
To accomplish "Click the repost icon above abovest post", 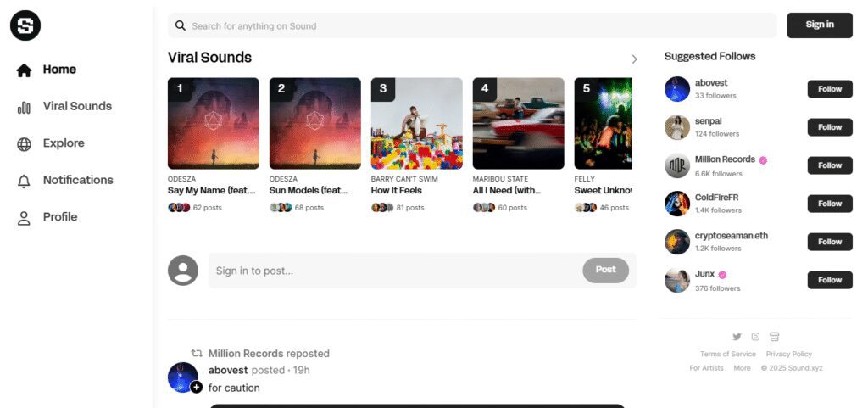I will click(197, 353).
